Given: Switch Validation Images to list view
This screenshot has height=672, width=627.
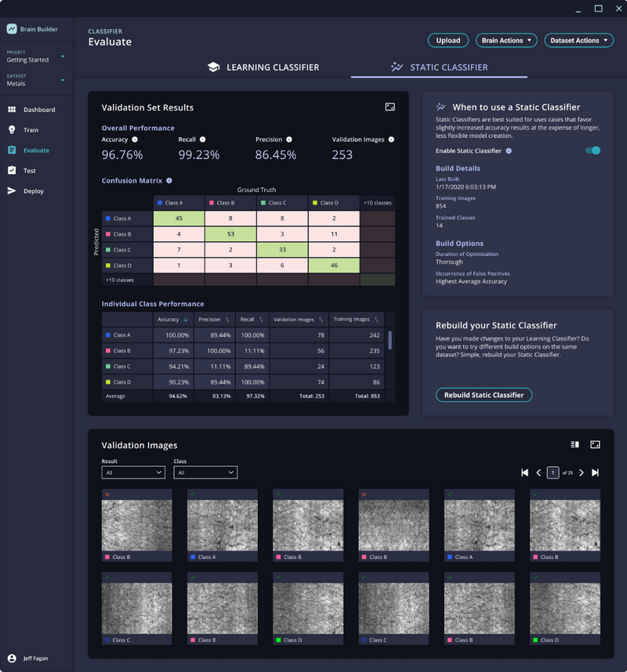Looking at the screenshot, I should 574,445.
